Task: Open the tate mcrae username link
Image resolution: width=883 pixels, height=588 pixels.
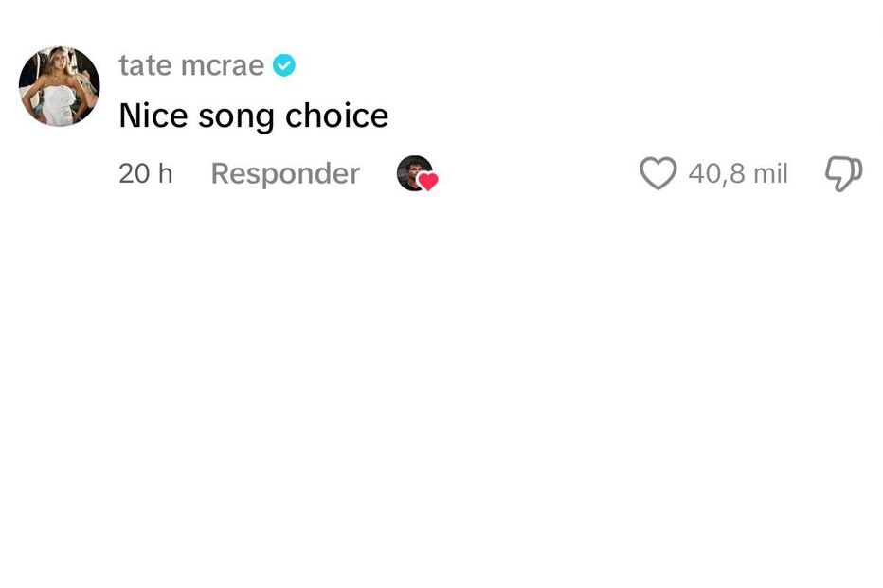Action: [191, 65]
